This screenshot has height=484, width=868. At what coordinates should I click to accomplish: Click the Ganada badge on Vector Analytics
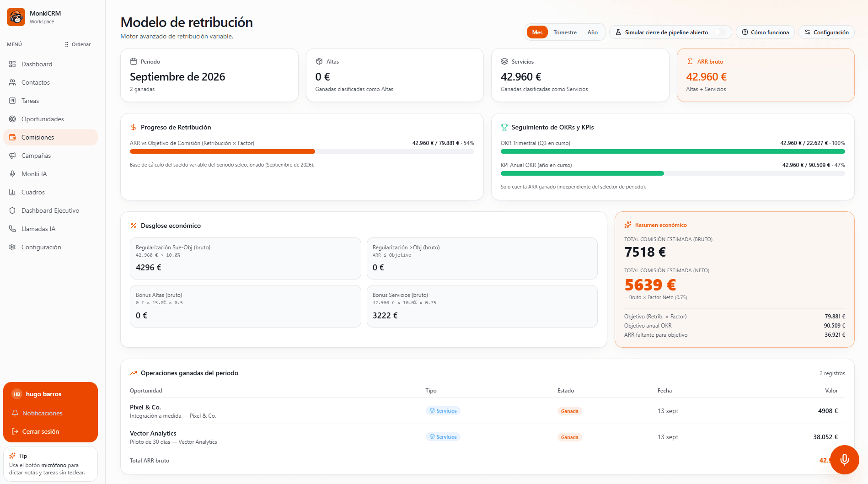pyautogui.click(x=570, y=437)
